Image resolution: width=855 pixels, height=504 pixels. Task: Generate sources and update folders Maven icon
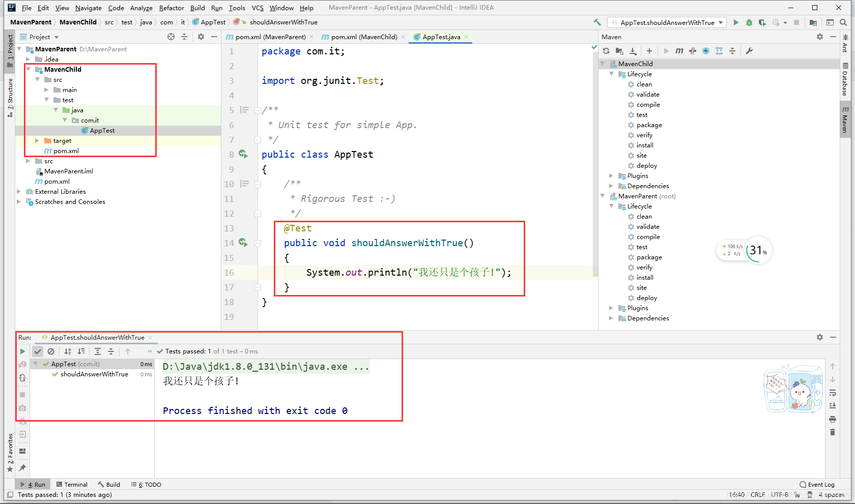click(x=619, y=51)
